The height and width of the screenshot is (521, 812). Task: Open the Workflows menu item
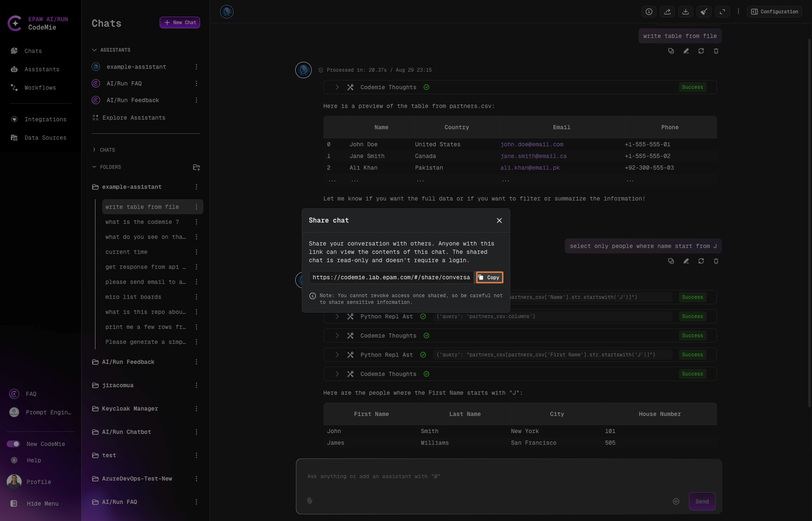[x=40, y=88]
